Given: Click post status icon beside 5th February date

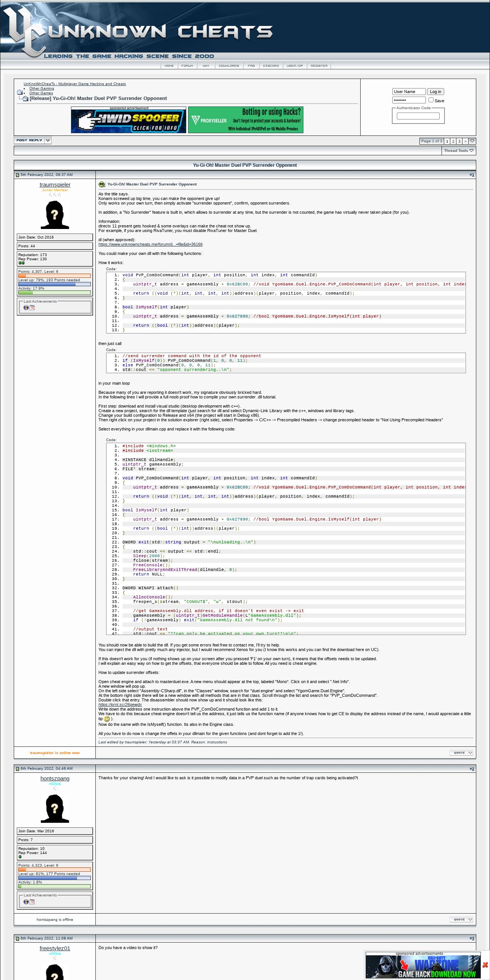Looking at the screenshot, I should (18, 175).
